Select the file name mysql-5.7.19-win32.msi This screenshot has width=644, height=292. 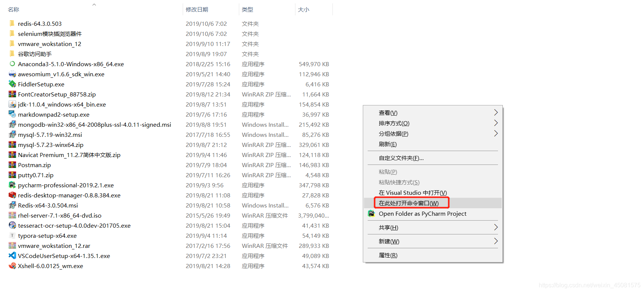click(x=50, y=135)
